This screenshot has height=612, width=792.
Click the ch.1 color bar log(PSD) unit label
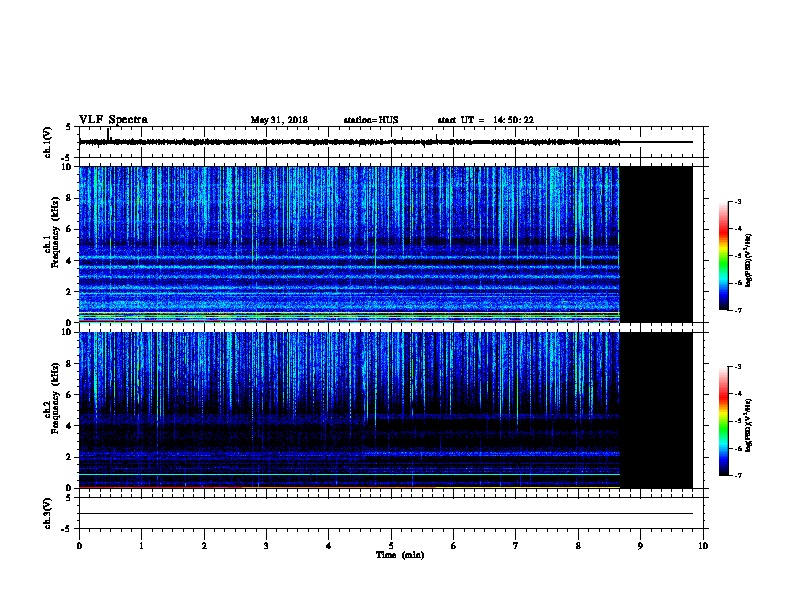(x=749, y=260)
